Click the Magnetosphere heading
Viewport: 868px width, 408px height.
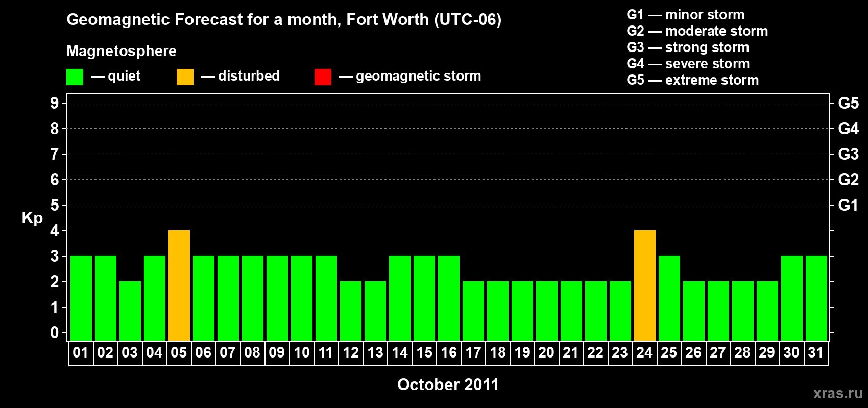(x=122, y=51)
